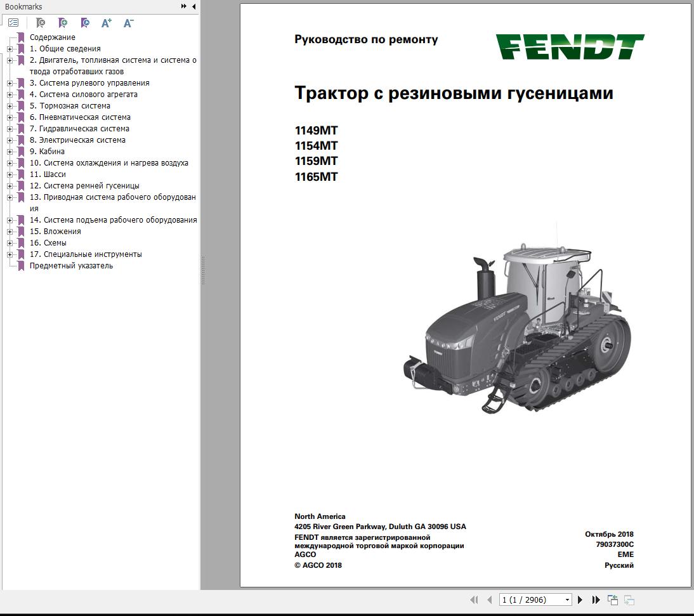Open the page number dropdown arrow

pos(567,600)
